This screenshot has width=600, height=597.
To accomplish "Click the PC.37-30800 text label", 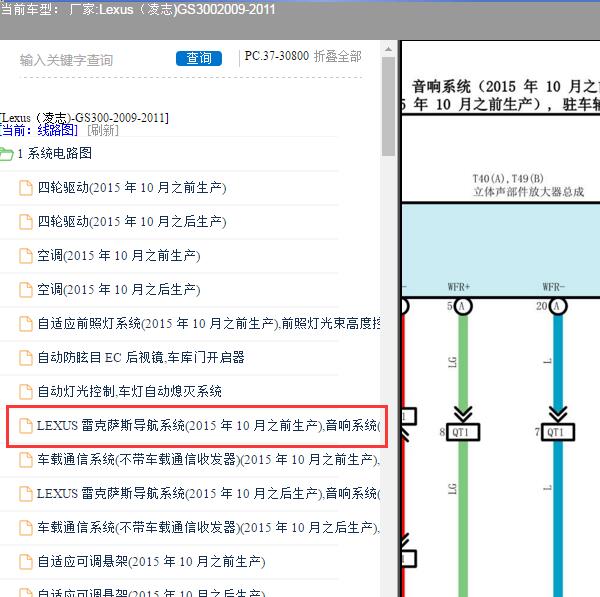I will point(277,56).
